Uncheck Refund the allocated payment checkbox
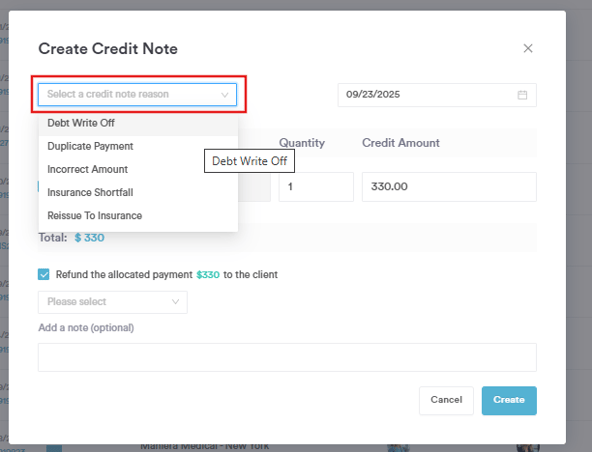592x452 pixels. click(43, 275)
